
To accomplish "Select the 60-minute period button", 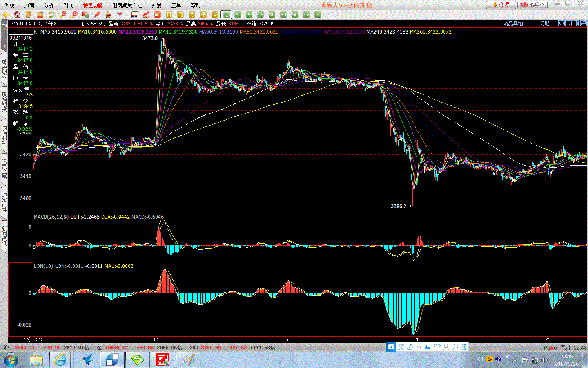I will [283, 15].
